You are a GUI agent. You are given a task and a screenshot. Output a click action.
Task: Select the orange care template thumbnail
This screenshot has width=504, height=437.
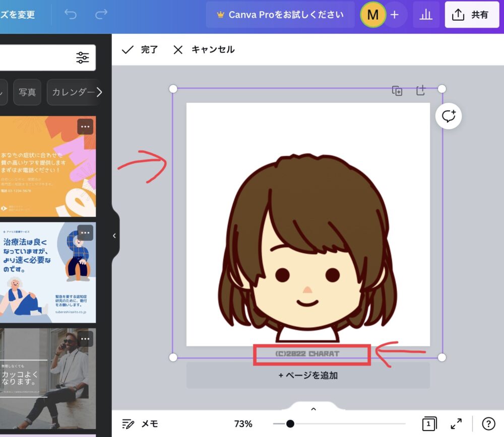tap(47, 166)
